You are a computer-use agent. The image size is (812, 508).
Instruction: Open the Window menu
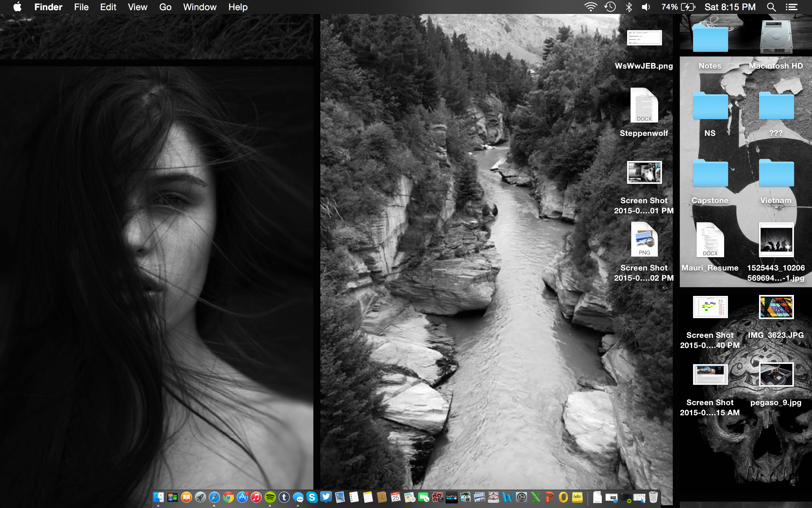pyautogui.click(x=200, y=7)
